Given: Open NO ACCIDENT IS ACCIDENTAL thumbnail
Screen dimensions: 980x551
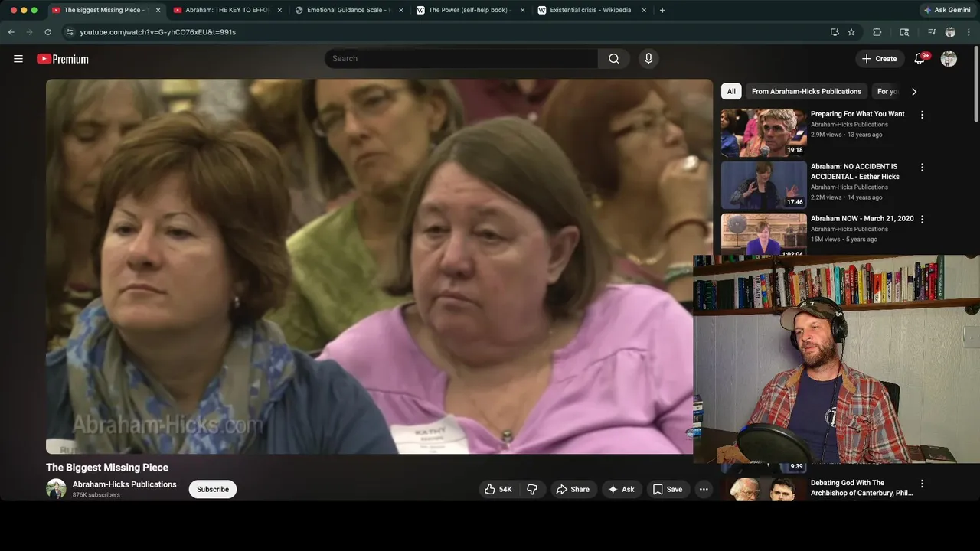Looking at the screenshot, I should click(x=764, y=184).
